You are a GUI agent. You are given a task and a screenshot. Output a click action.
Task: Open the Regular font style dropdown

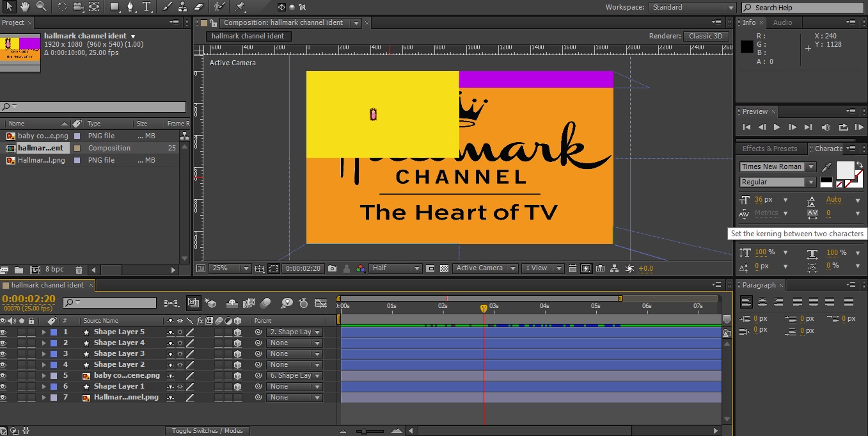click(x=778, y=182)
